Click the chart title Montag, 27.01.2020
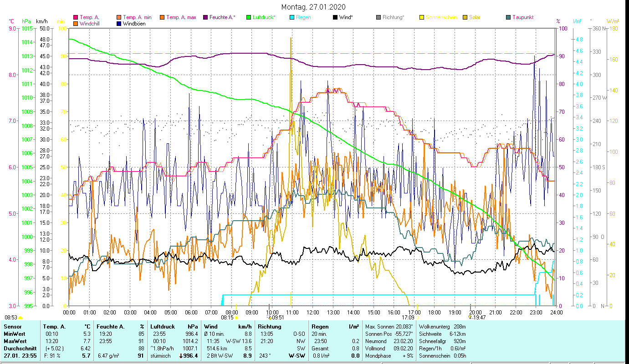Image resolution: width=629 pixels, height=364 pixels. pyautogui.click(x=313, y=7)
